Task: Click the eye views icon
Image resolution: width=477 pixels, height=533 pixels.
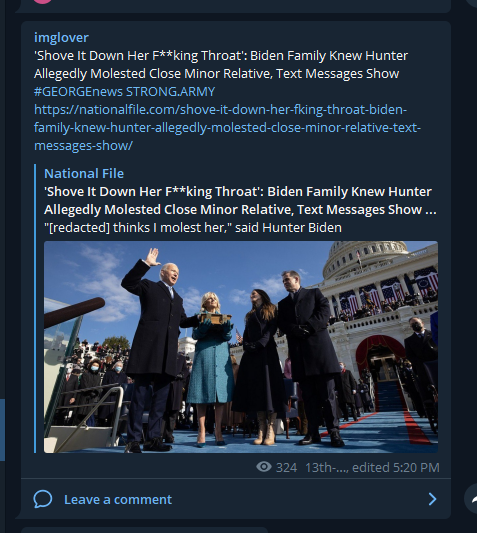Action: [x=264, y=467]
